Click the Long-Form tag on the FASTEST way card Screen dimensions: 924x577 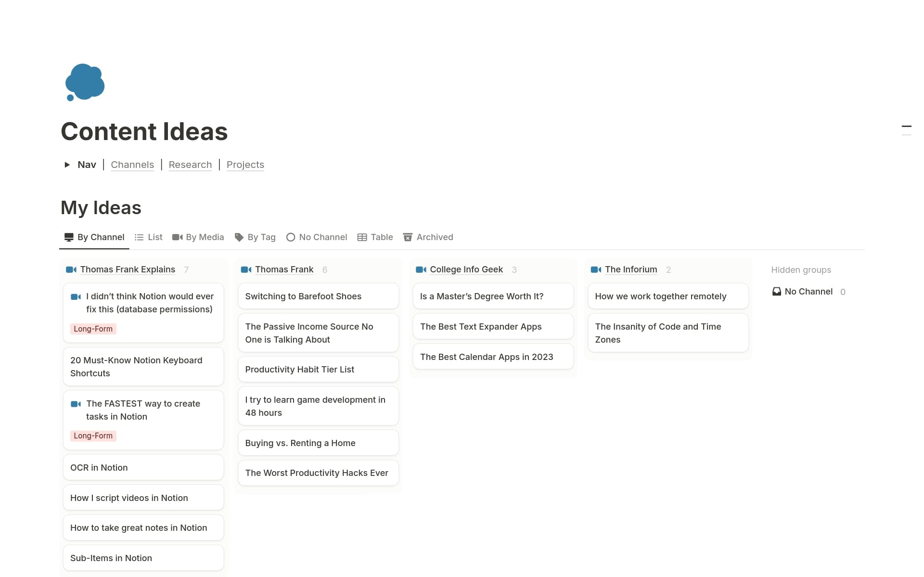[93, 436]
